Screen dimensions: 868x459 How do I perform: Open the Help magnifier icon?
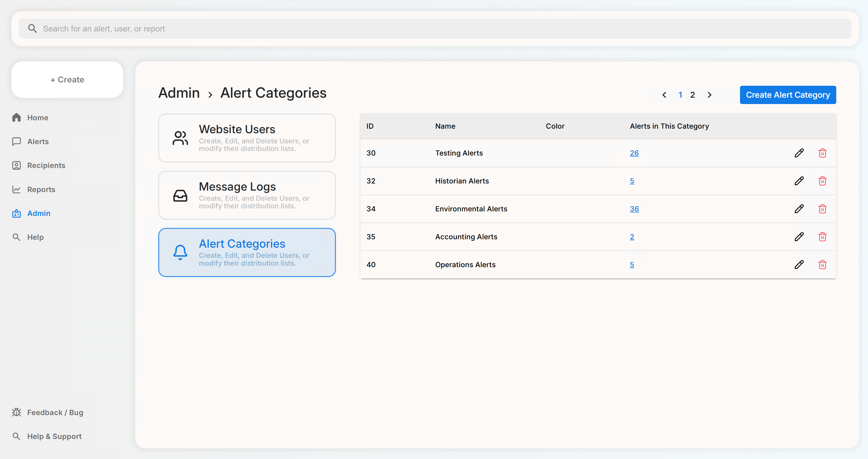pos(17,237)
